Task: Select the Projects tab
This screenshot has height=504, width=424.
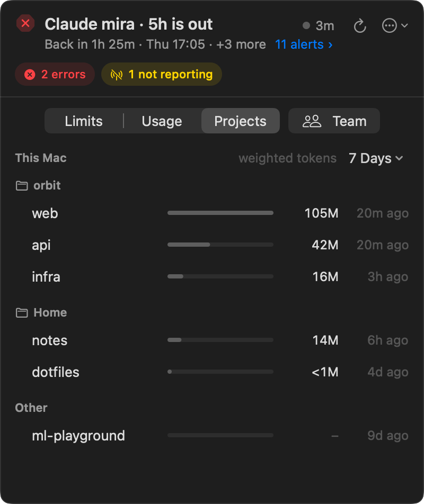Action: pyautogui.click(x=240, y=121)
